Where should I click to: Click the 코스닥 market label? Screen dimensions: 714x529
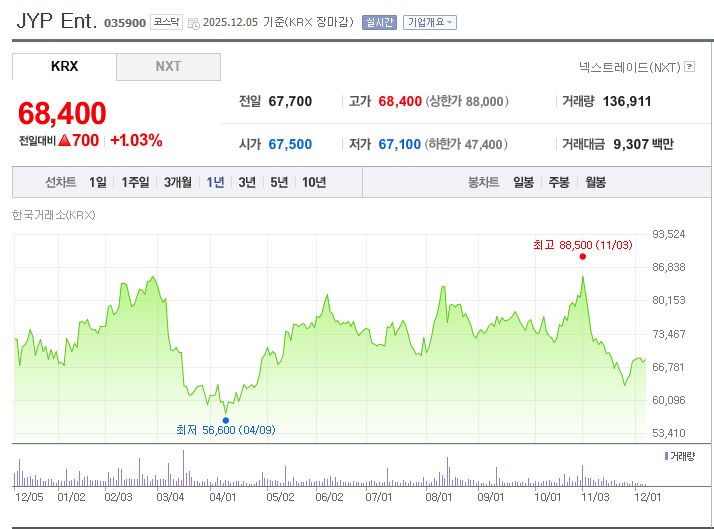coord(166,22)
